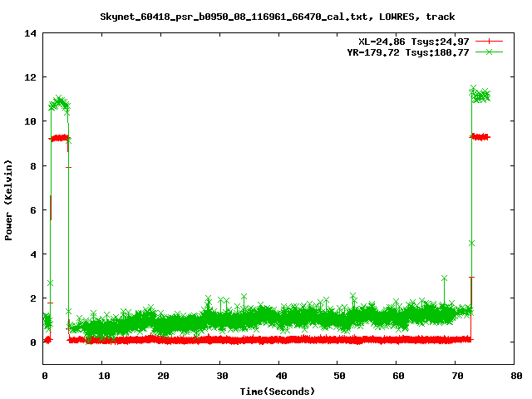
Task: Click the x-axis tick label 80
Action: click(516, 376)
